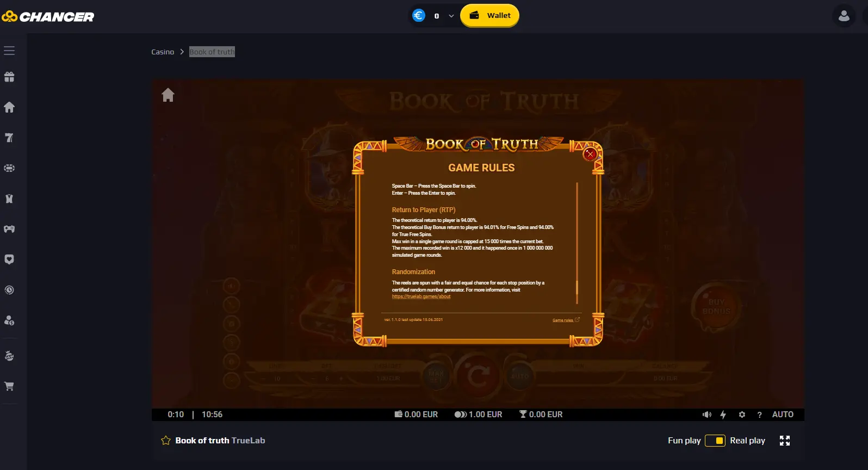The height and width of the screenshot is (470, 868).
Task: Click the 'Return to Player (RTP)' heading
Action: [424, 210]
